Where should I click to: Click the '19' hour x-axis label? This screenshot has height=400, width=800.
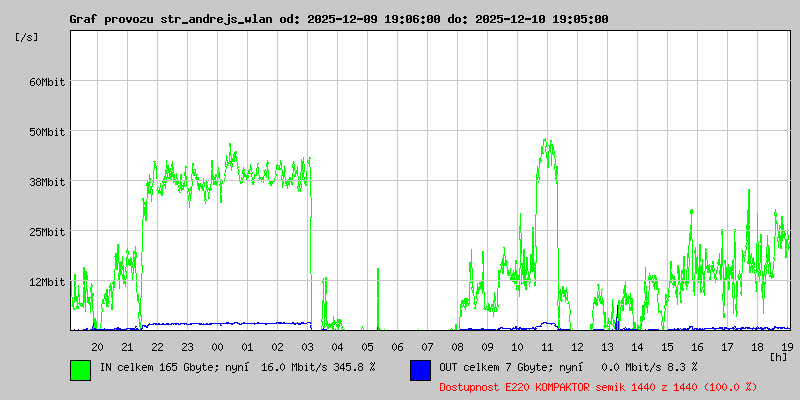787,347
